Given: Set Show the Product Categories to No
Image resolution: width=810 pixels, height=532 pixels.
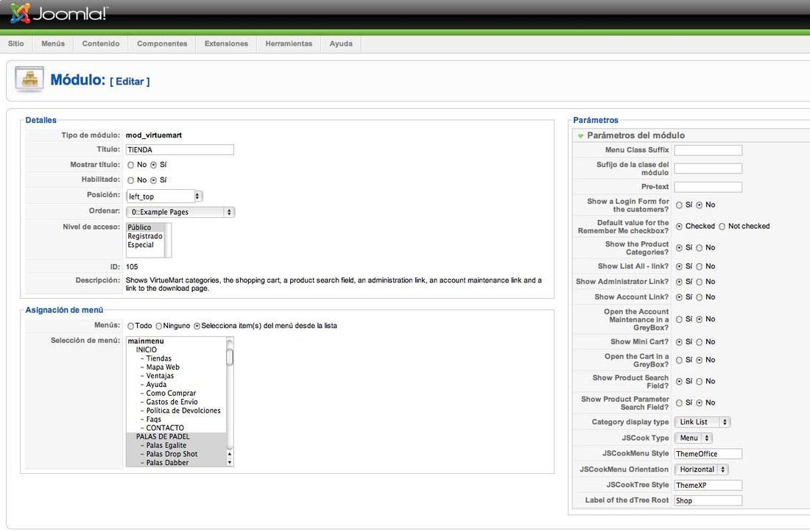Looking at the screenshot, I should [700, 248].
